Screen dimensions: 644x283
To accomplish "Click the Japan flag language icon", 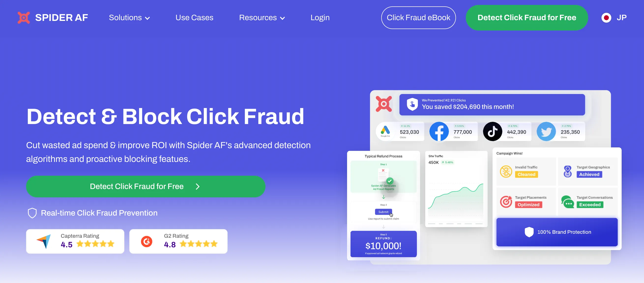I will 606,18.
